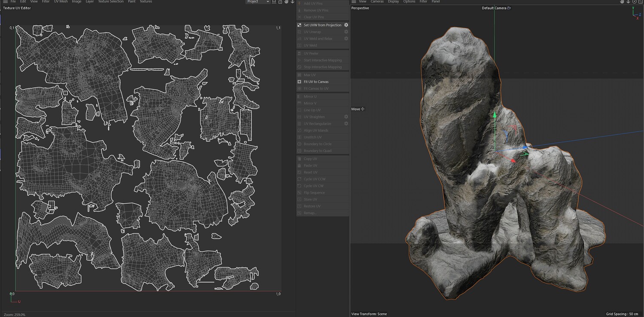This screenshot has height=317, width=644.
Task: Click Set UVW from Projection
Action: pyautogui.click(x=322, y=25)
